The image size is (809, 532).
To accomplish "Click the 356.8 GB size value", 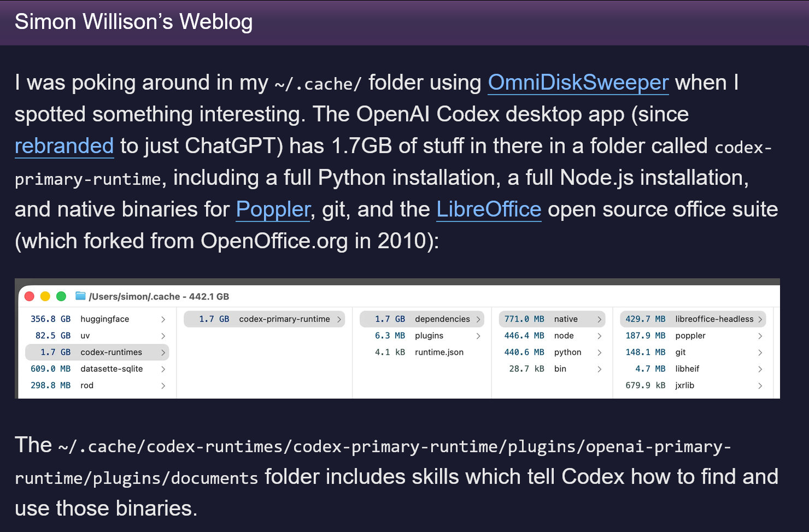I will tap(50, 319).
